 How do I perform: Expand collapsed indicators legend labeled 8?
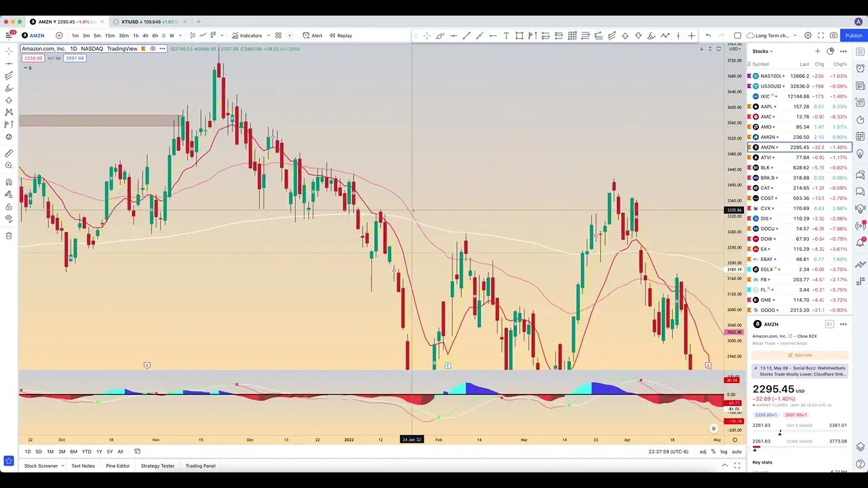[x=27, y=68]
